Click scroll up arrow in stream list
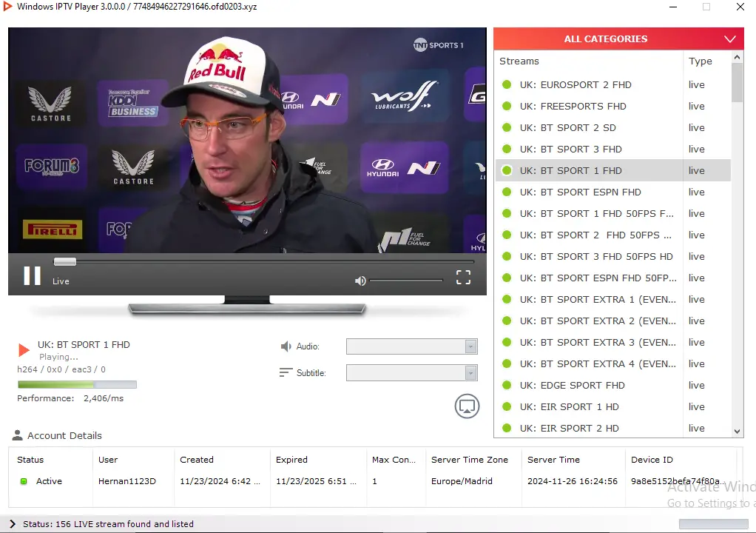The height and width of the screenshot is (533, 756). pyautogui.click(x=737, y=58)
